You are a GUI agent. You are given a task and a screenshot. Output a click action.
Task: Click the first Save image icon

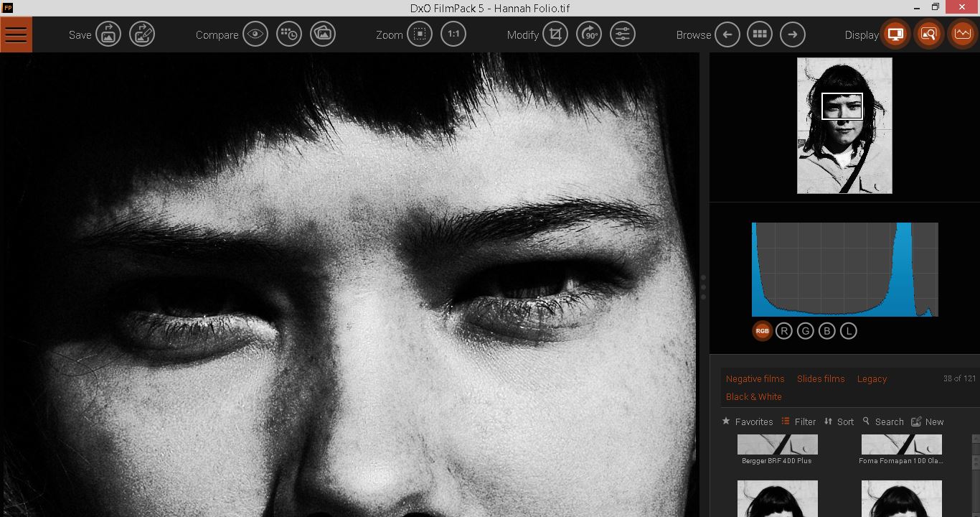(x=108, y=34)
